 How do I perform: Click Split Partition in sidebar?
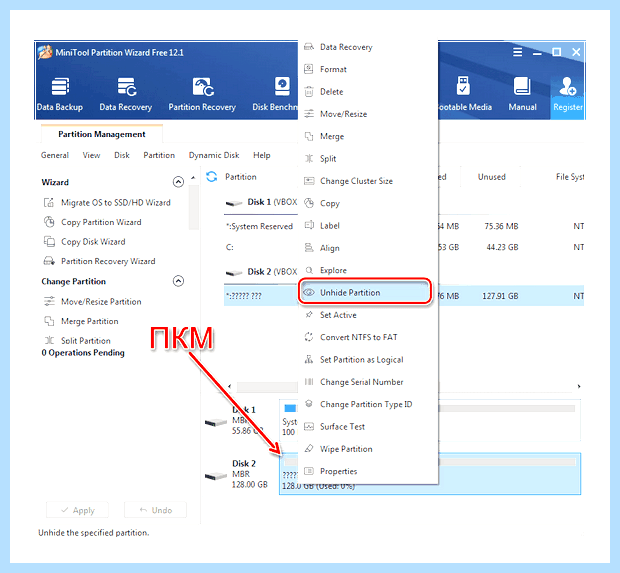77,340
